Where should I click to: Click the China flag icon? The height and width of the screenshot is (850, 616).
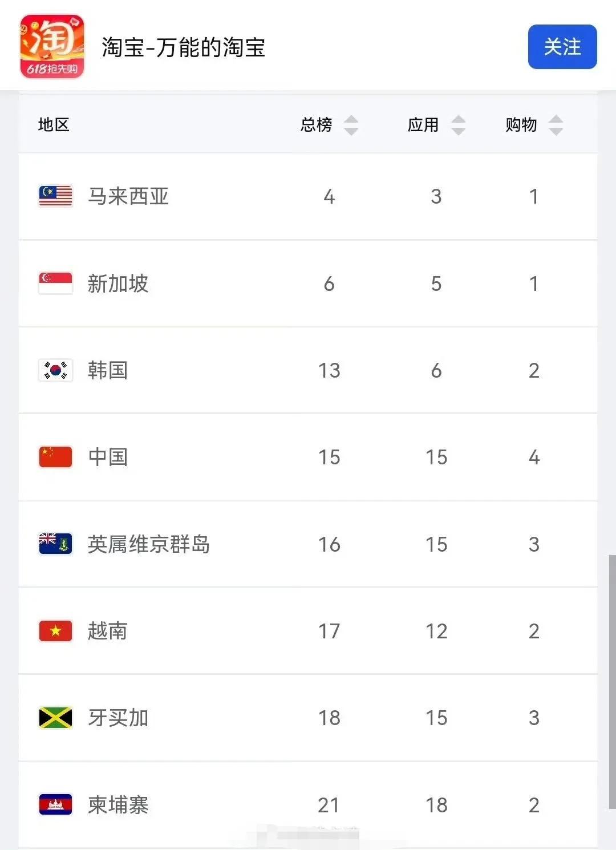(55, 457)
